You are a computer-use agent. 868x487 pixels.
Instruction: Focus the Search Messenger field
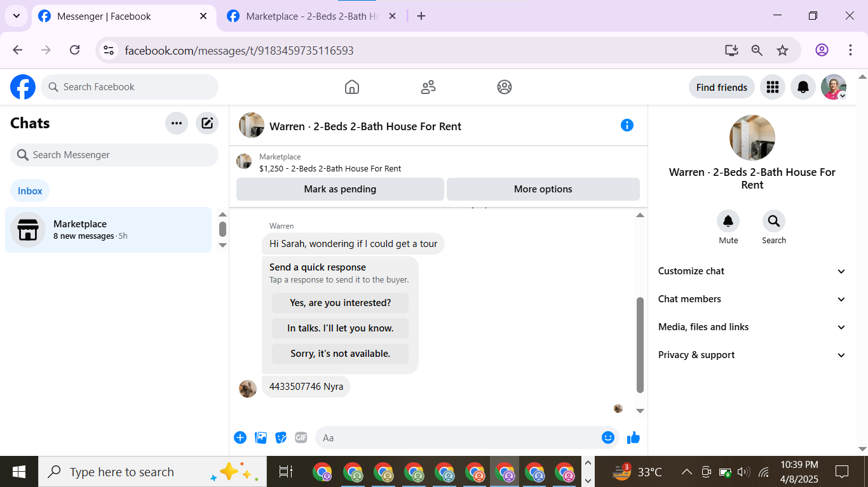click(x=114, y=155)
